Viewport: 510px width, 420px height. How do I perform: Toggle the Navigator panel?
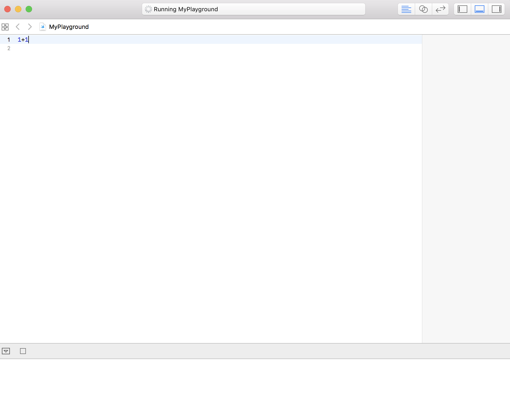tap(462, 9)
